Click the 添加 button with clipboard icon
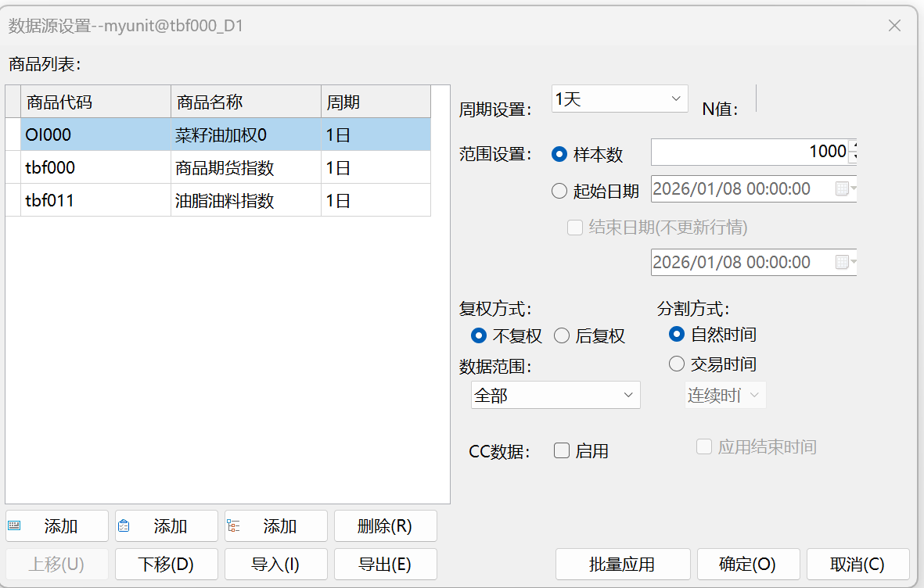Image resolution: width=924 pixels, height=588 pixels. click(x=167, y=526)
